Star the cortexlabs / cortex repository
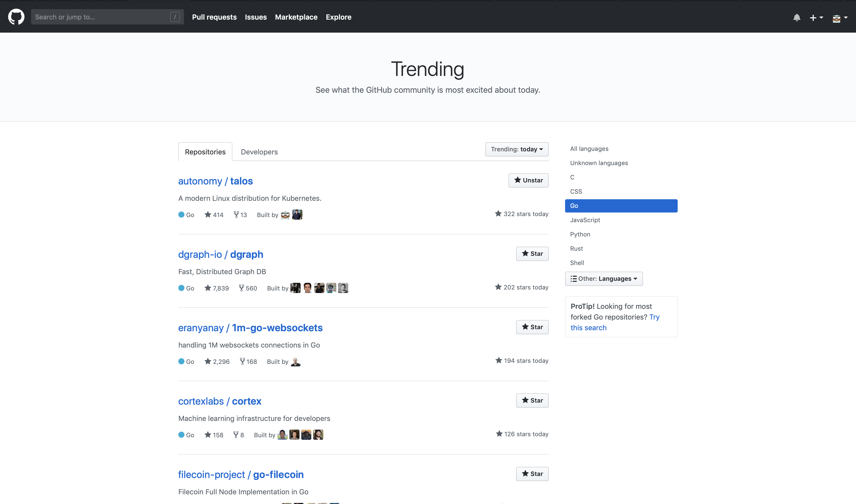 [x=532, y=400]
